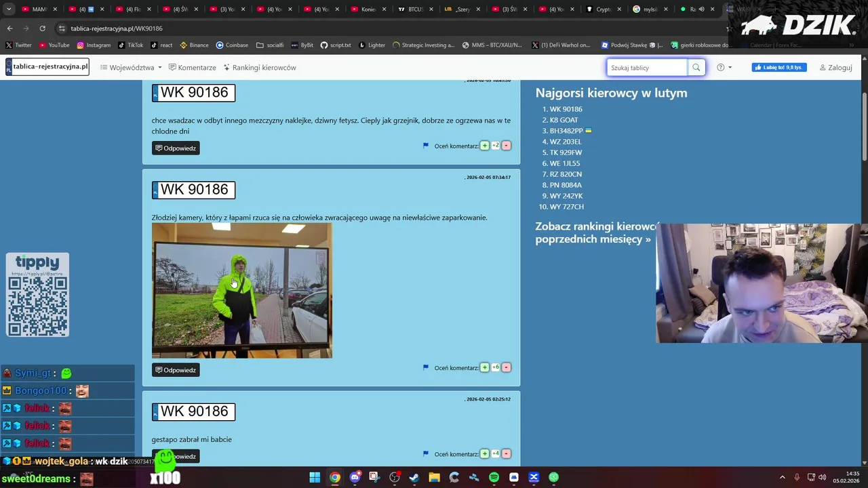Open WZ 203EL in ranking list

pos(566,142)
